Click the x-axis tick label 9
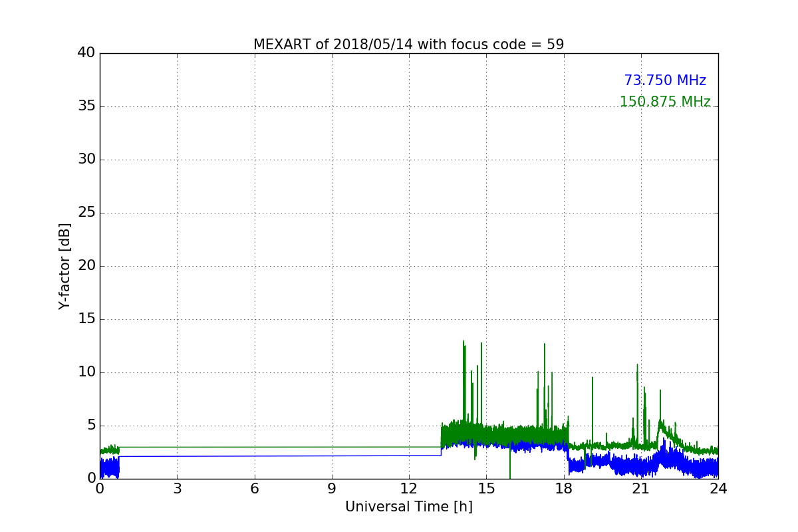 (332, 489)
